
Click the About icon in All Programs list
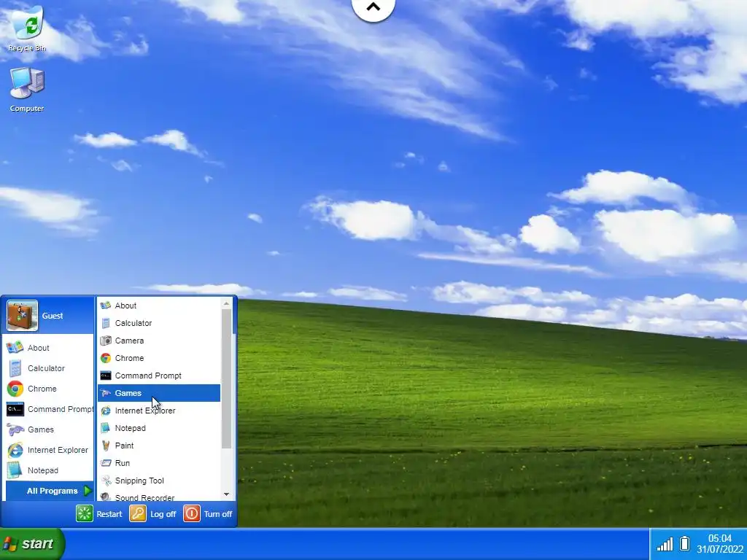(x=106, y=306)
